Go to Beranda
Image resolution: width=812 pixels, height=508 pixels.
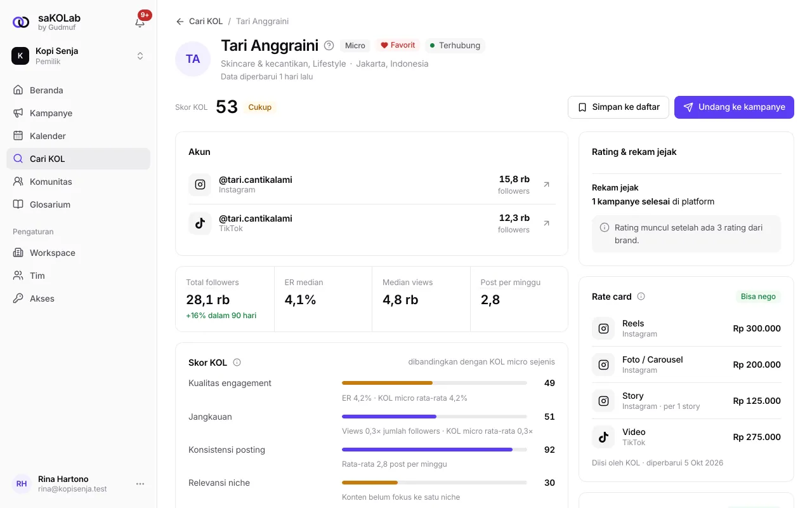pos(78,90)
